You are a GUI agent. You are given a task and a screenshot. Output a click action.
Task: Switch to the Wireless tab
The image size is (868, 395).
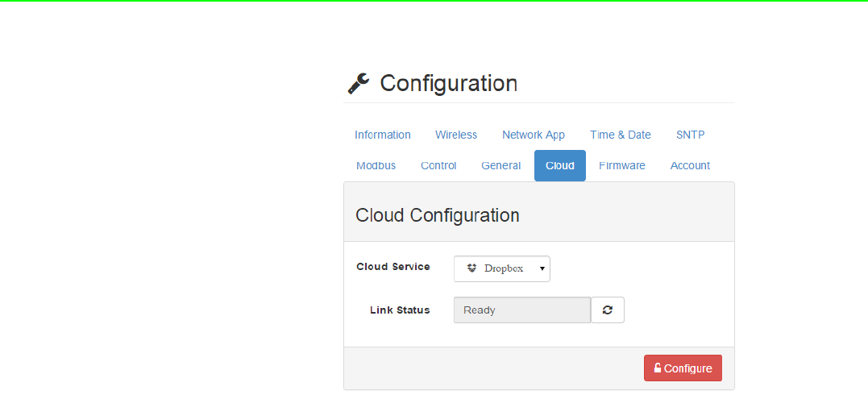point(456,135)
